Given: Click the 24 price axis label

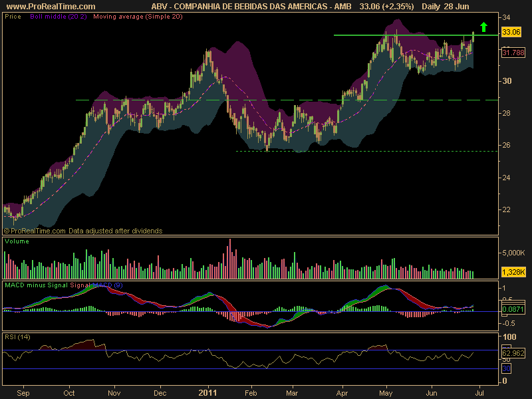Looking at the screenshot, I should [506, 178].
